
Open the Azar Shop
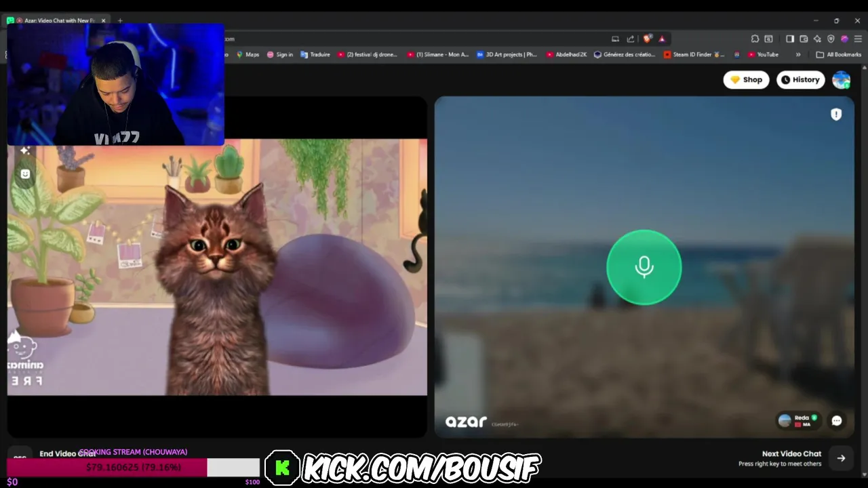tap(746, 79)
